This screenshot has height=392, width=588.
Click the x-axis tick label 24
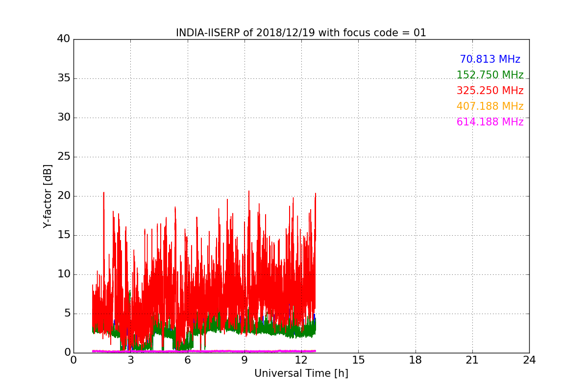coord(529,360)
